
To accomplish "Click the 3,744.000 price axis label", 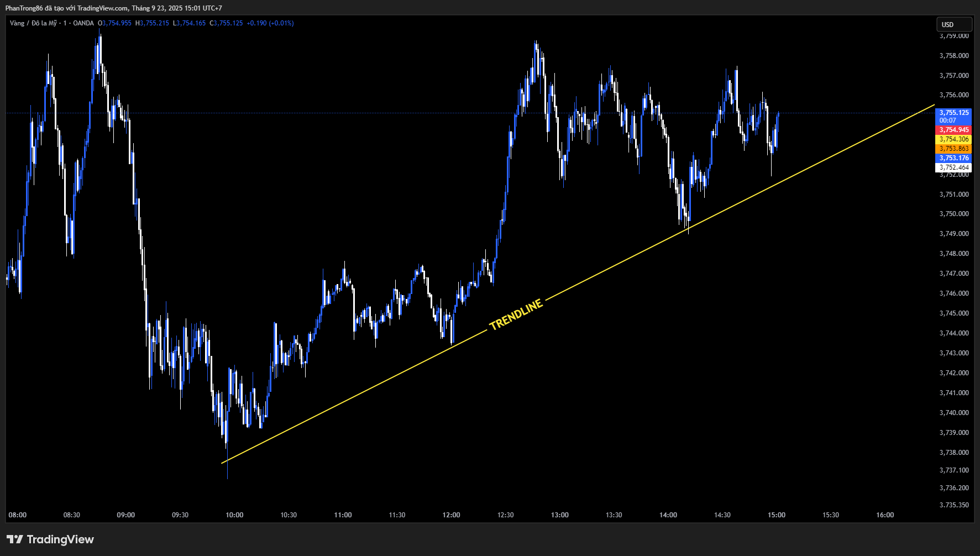I will coord(954,333).
